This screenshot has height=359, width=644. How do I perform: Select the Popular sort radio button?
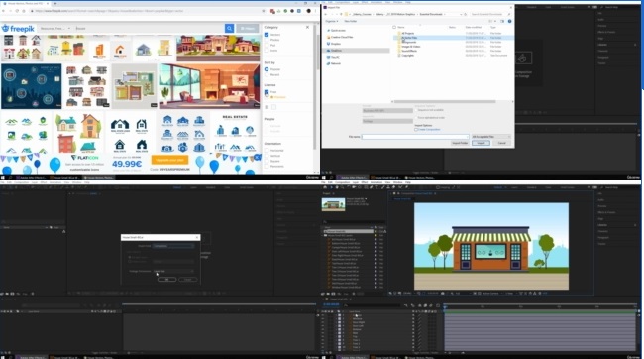click(267, 69)
